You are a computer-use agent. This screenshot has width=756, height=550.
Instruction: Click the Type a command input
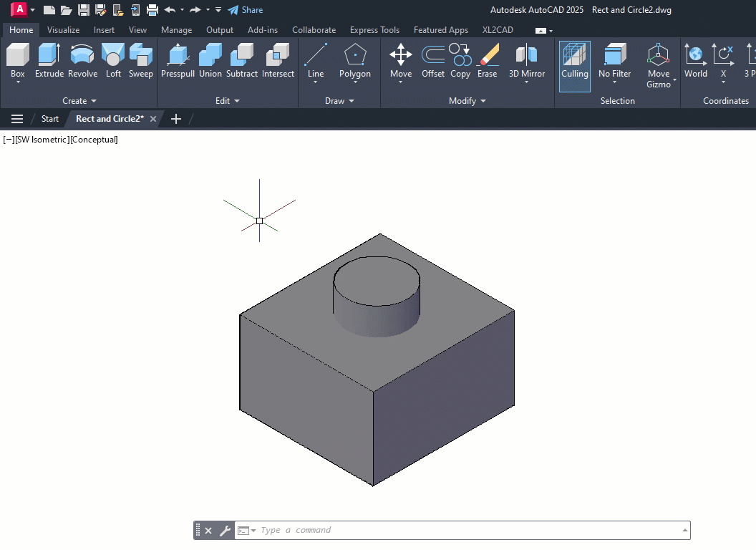point(470,530)
